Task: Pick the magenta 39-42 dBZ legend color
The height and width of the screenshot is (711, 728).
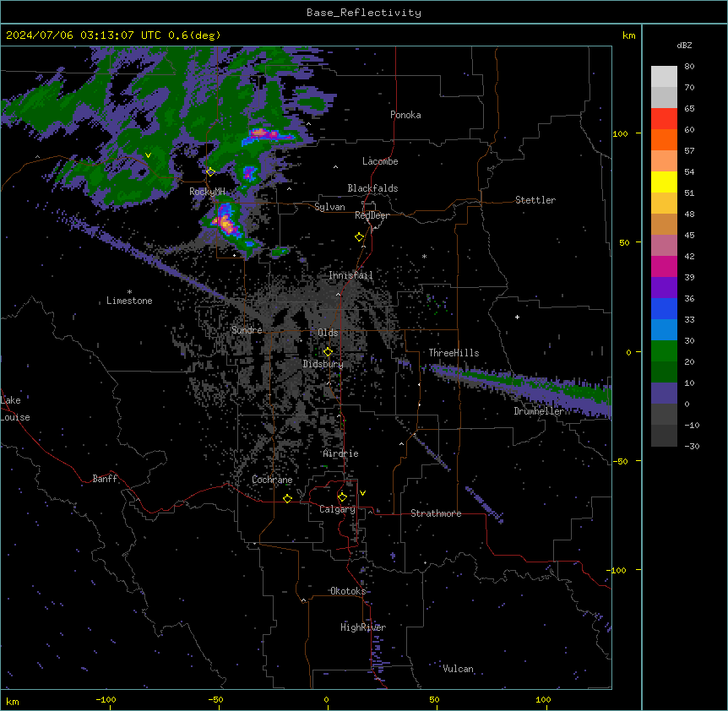Action: pos(664,266)
